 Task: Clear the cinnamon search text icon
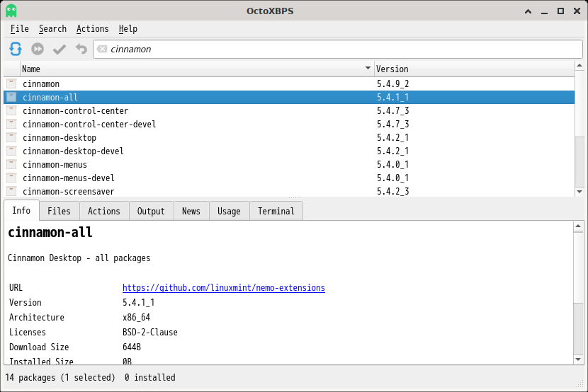pyautogui.click(x=102, y=49)
